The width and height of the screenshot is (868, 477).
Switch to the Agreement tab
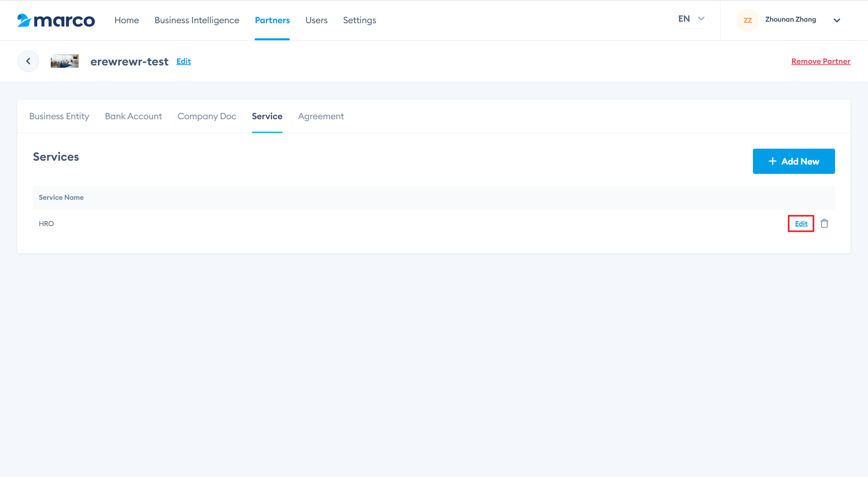click(x=321, y=116)
